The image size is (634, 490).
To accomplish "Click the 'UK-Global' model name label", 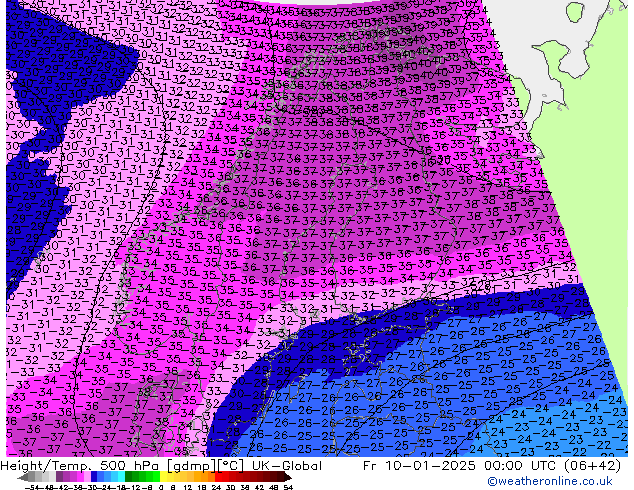I will pos(287,466).
